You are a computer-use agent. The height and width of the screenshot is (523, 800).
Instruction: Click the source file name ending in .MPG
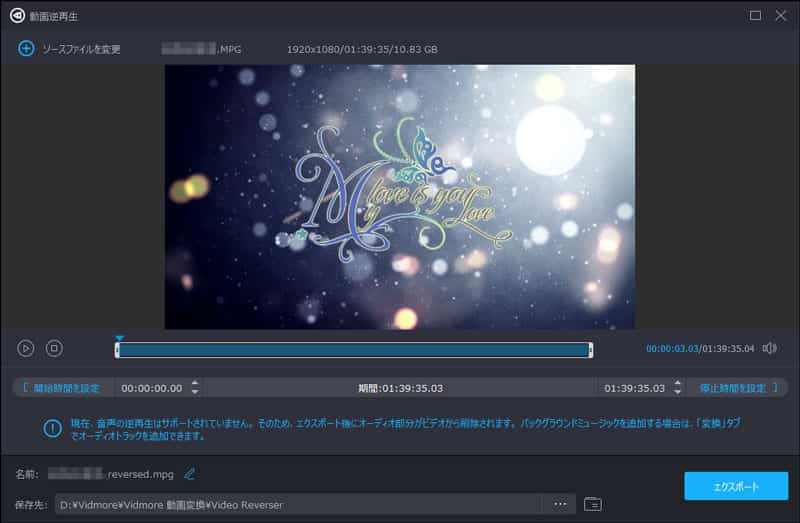coord(202,49)
